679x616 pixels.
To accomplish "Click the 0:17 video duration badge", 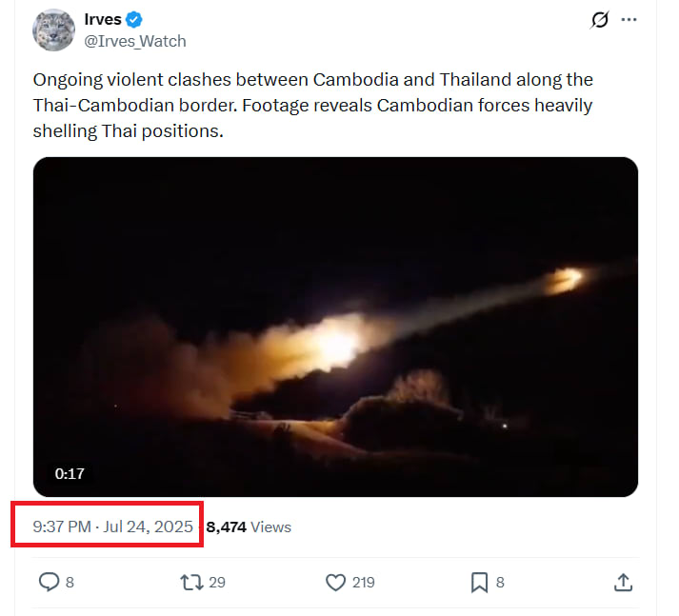I will (x=70, y=472).
